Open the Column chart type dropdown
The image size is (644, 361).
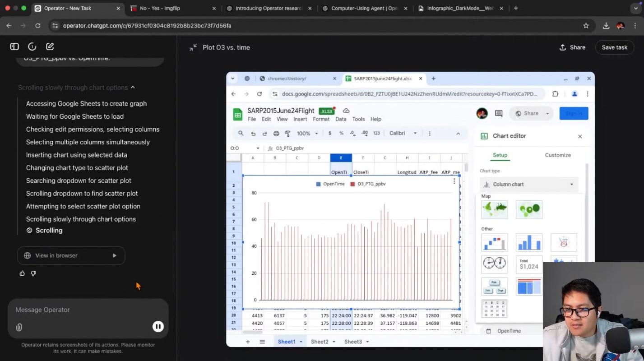[529, 184]
